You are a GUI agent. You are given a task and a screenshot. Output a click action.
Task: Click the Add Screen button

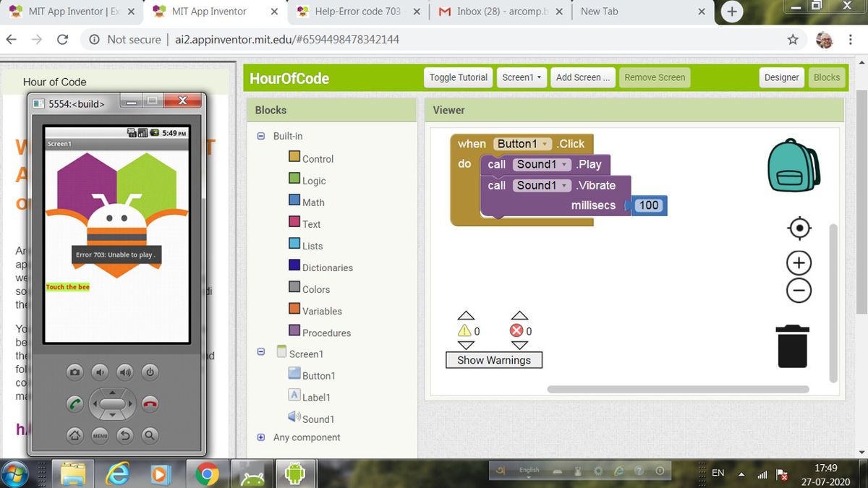(582, 77)
